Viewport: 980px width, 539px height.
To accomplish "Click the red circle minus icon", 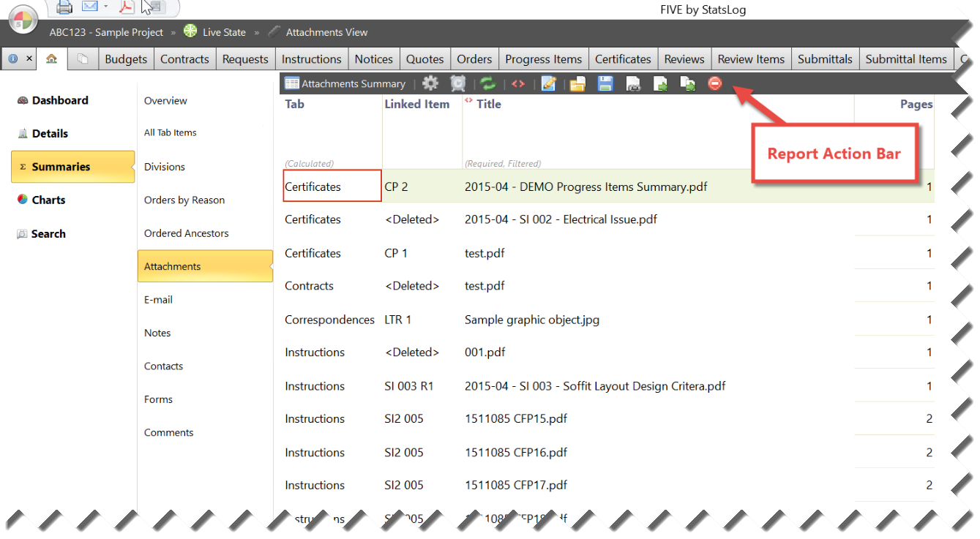I will pyautogui.click(x=715, y=83).
